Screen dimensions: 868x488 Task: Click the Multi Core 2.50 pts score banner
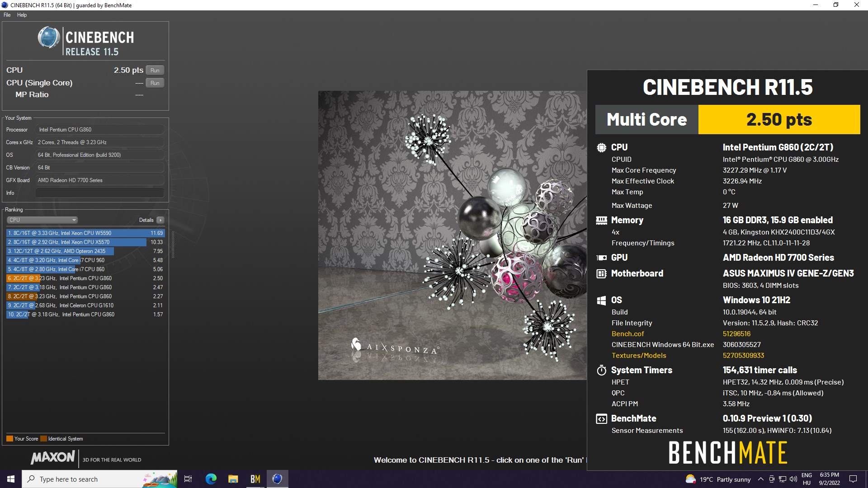728,120
